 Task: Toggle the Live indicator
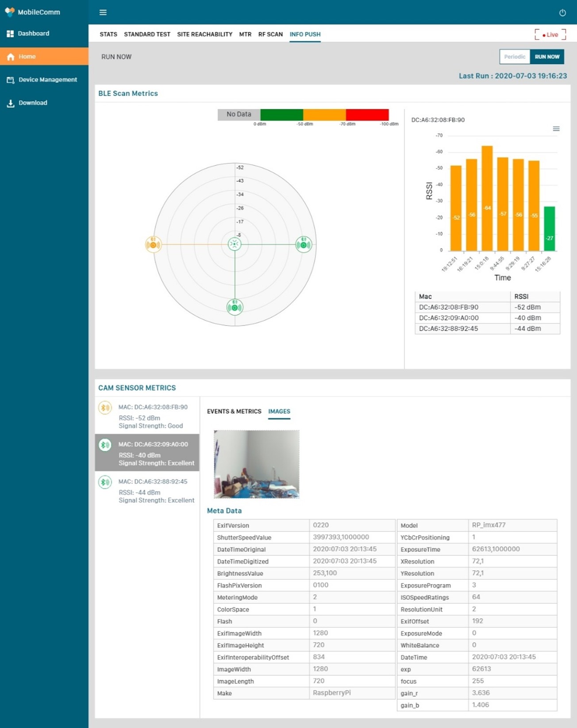[550, 35]
